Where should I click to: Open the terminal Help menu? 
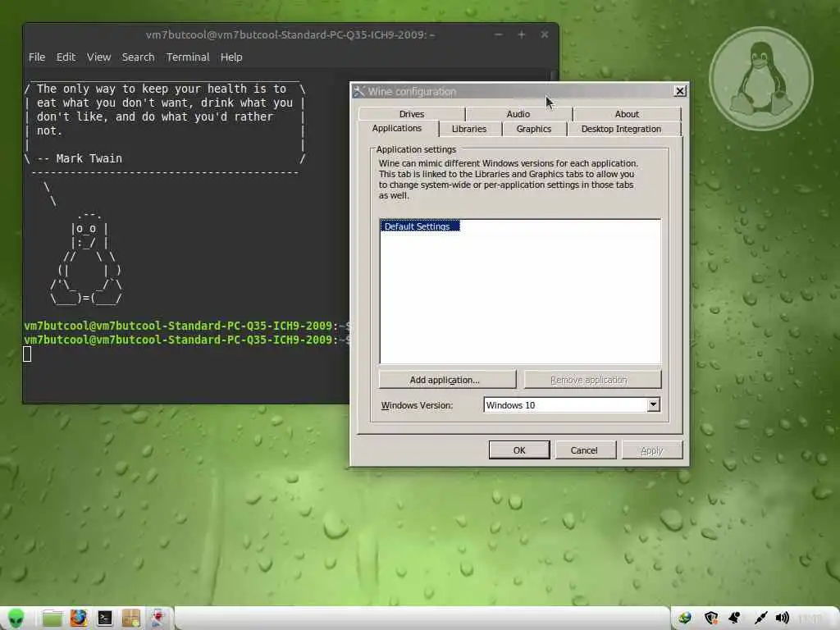(231, 57)
